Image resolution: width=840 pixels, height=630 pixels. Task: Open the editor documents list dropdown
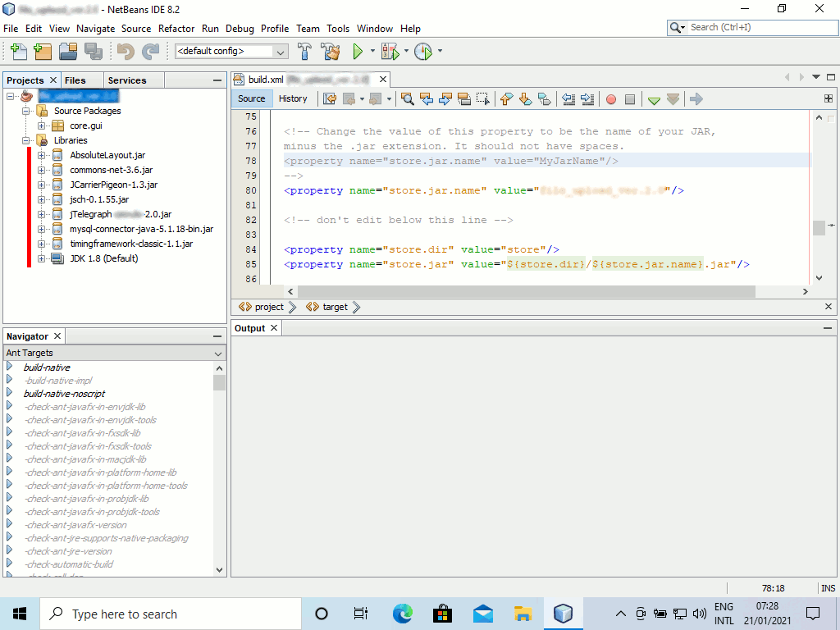tap(816, 77)
